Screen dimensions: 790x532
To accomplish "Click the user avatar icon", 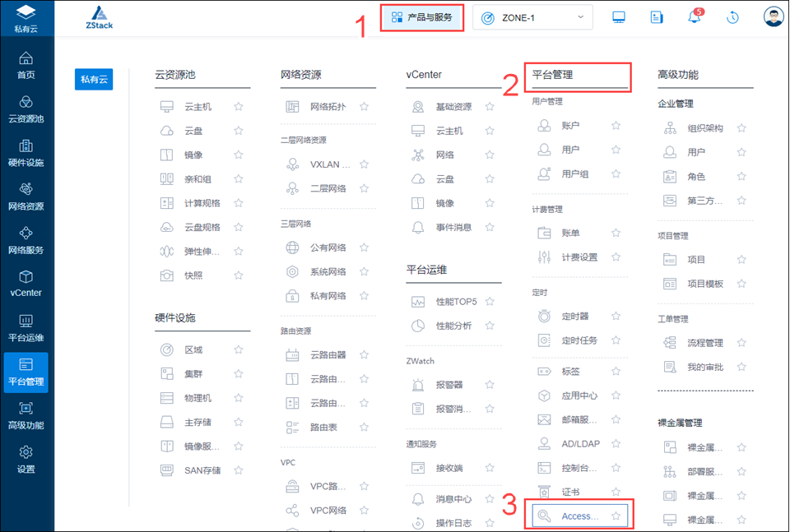I will coord(773,17).
